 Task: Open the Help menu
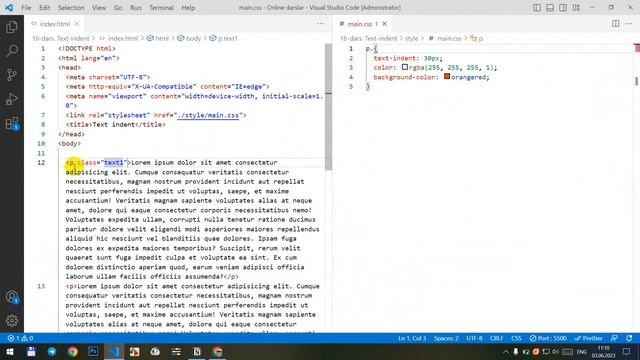(188, 8)
